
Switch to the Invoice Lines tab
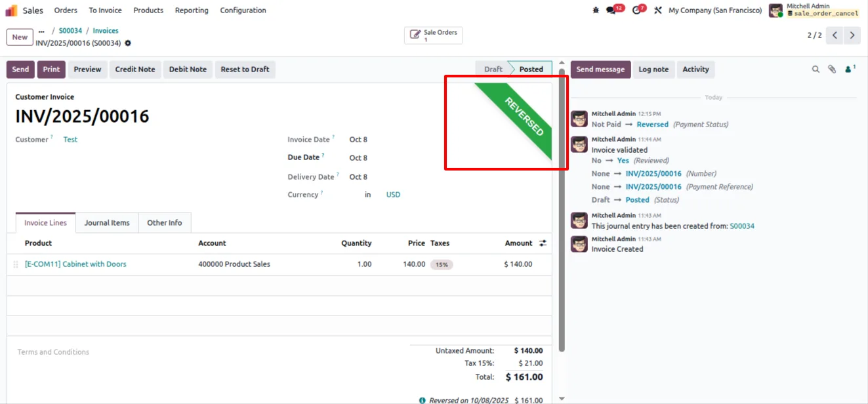click(46, 223)
